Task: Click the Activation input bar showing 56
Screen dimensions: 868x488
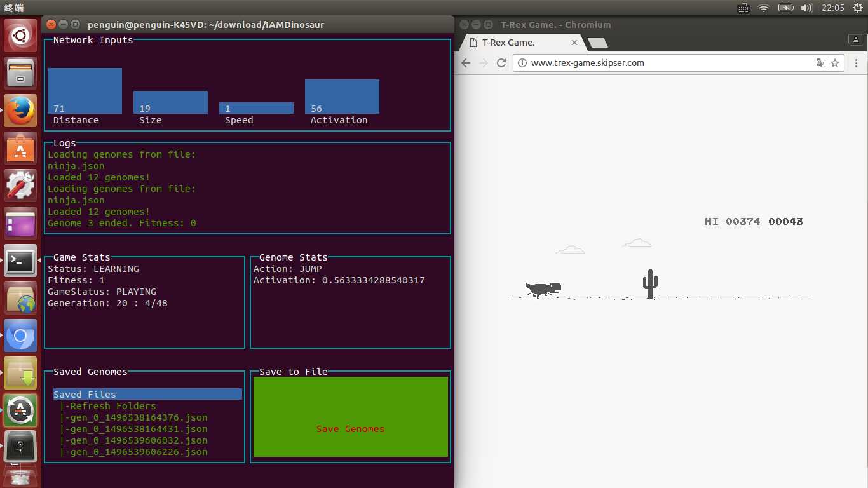Action: tap(342, 97)
